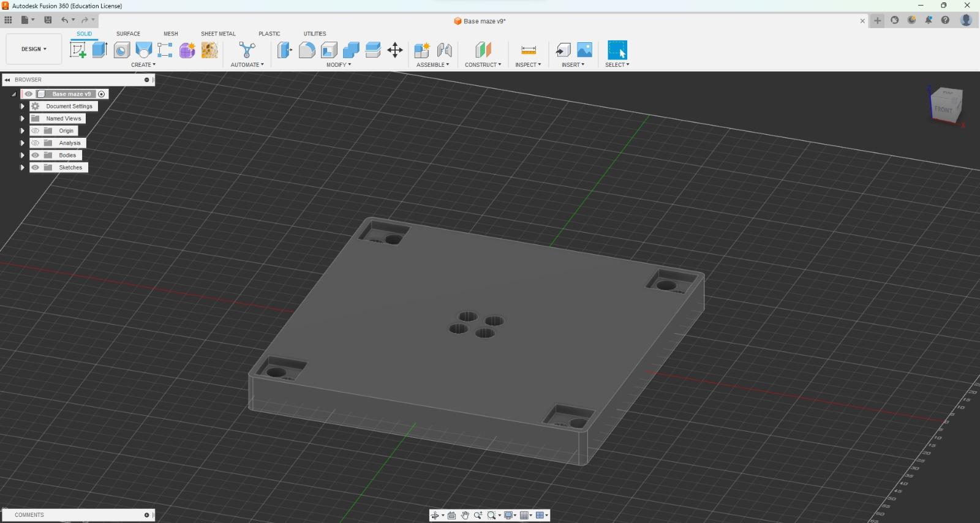This screenshot has height=523, width=980.
Task: Open the DESIGN workspace dropdown
Action: [x=34, y=49]
